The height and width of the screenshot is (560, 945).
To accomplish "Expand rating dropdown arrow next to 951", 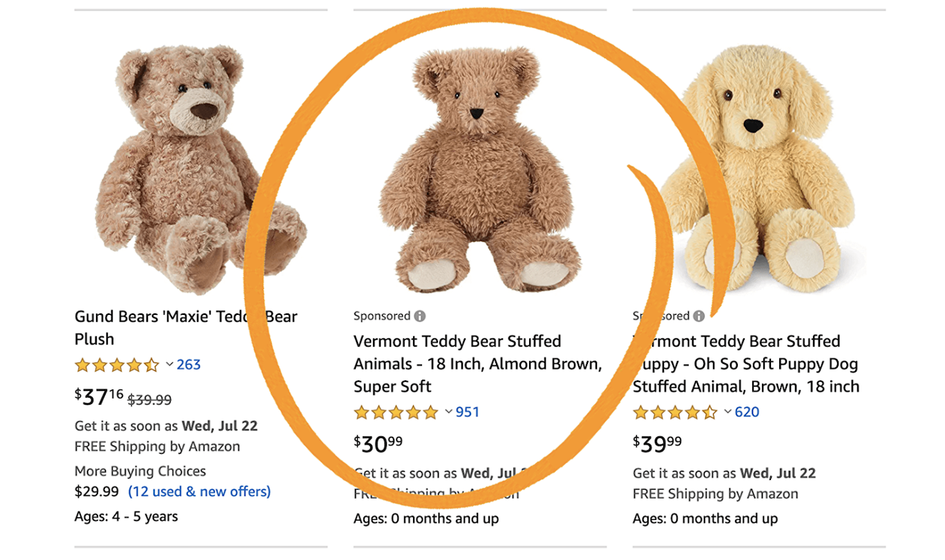I will (449, 412).
